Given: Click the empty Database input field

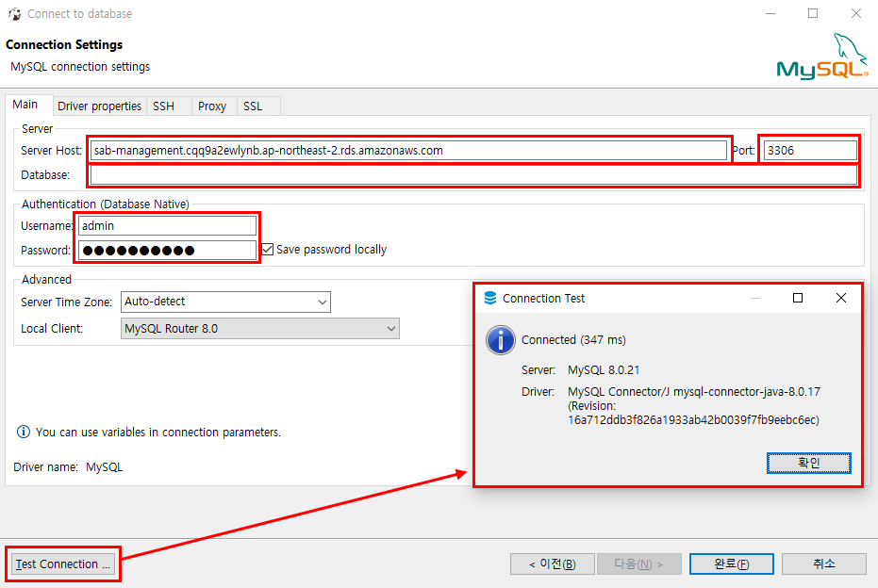Looking at the screenshot, I should coord(473,175).
